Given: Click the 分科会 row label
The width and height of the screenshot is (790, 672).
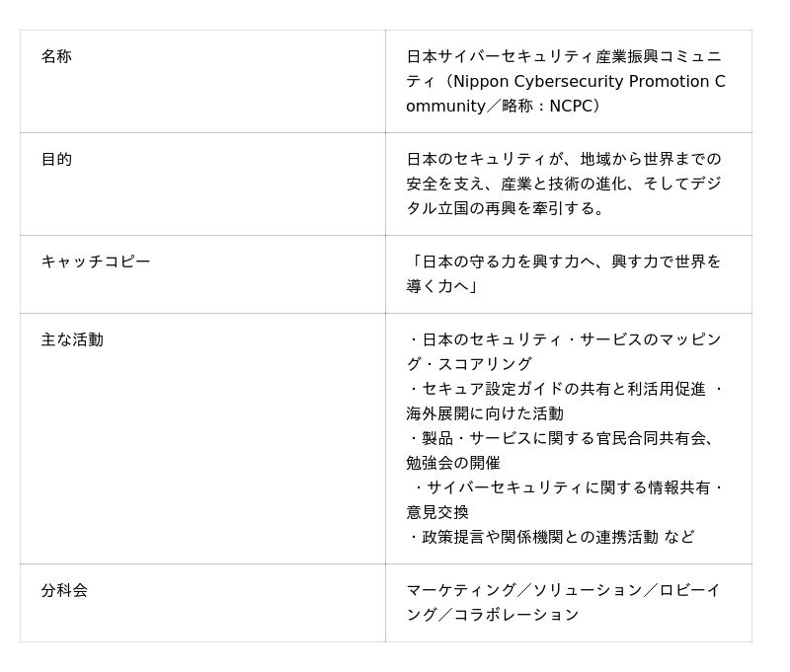Looking at the screenshot, I should tap(64, 591).
